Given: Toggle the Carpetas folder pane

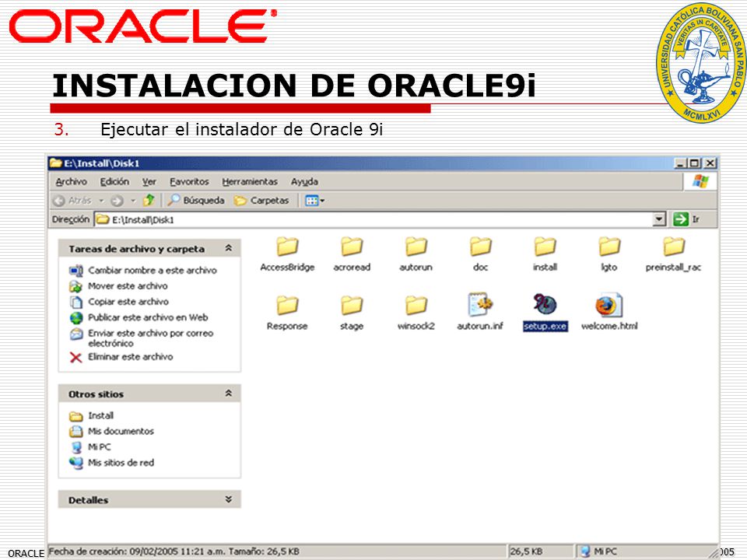Looking at the screenshot, I should [261, 201].
